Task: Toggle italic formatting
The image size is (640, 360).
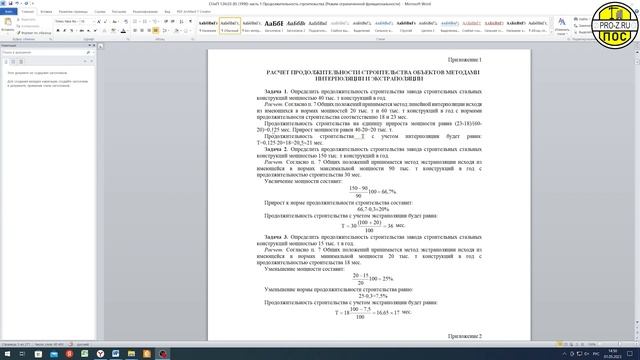Action: click(64, 30)
